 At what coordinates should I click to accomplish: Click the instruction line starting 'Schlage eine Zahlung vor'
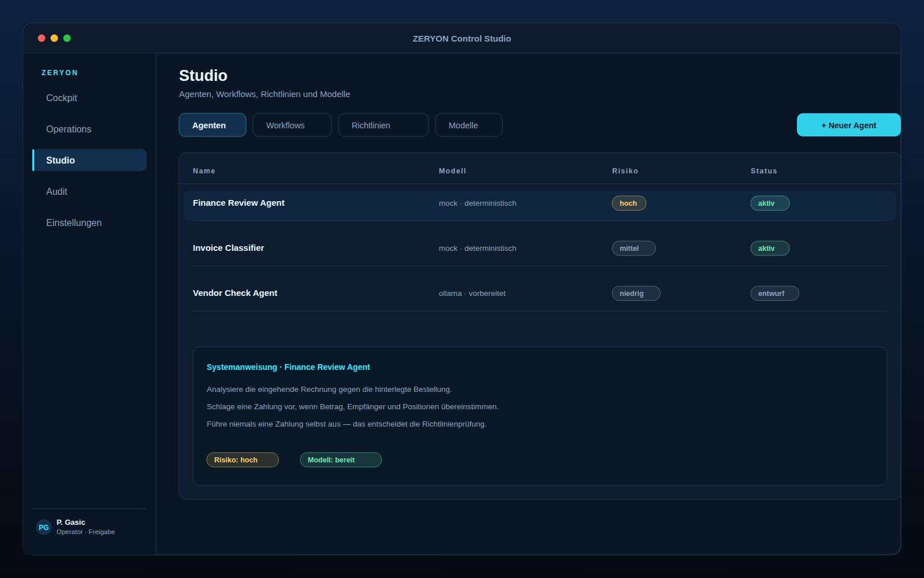(x=352, y=407)
